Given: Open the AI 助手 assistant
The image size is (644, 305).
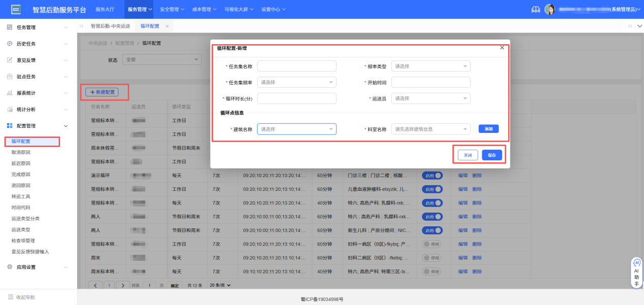Looking at the screenshot, I should tap(636, 272).
